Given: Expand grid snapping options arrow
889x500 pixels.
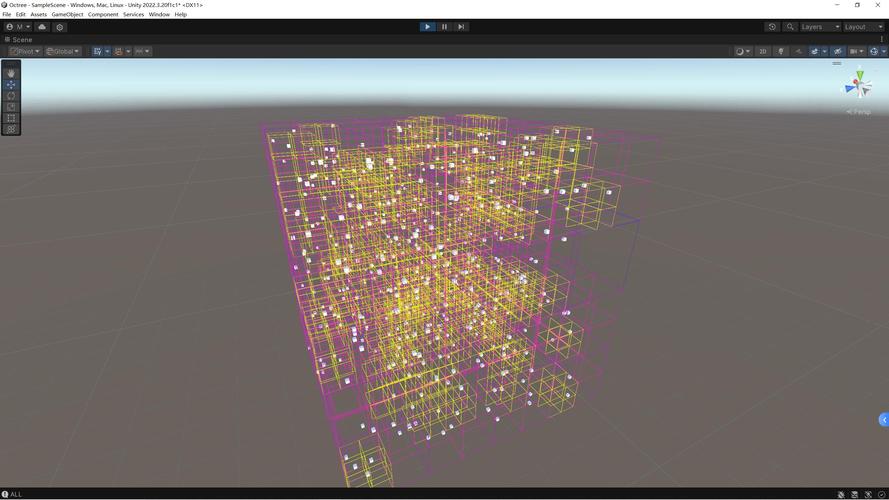Looking at the screenshot, I should (128, 51).
